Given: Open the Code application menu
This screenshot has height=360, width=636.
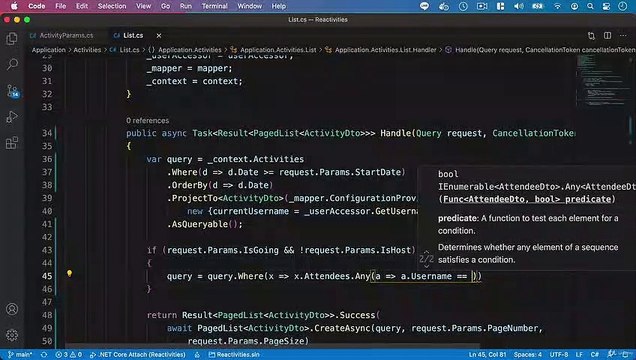Looking at the screenshot, I should pos(37,6).
